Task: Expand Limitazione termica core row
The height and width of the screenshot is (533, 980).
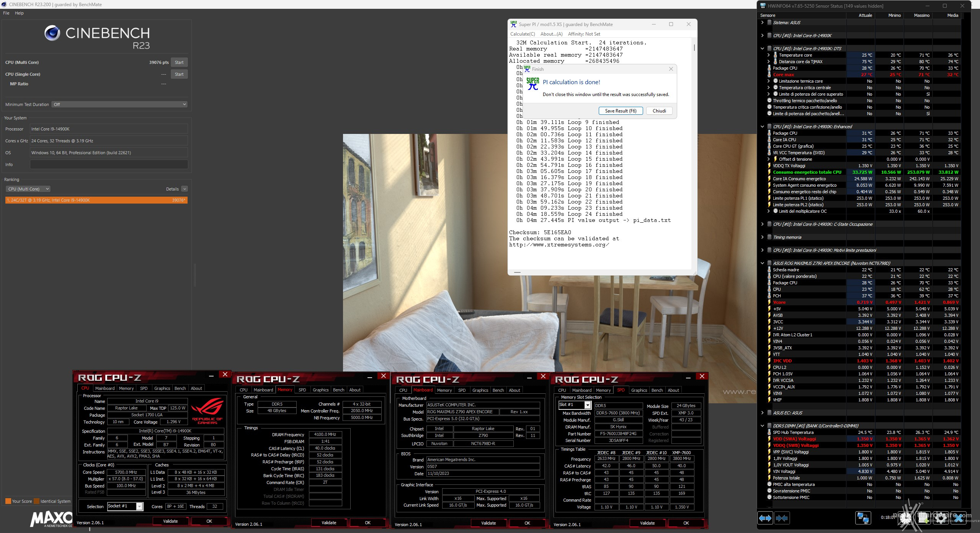Action: (x=768, y=81)
